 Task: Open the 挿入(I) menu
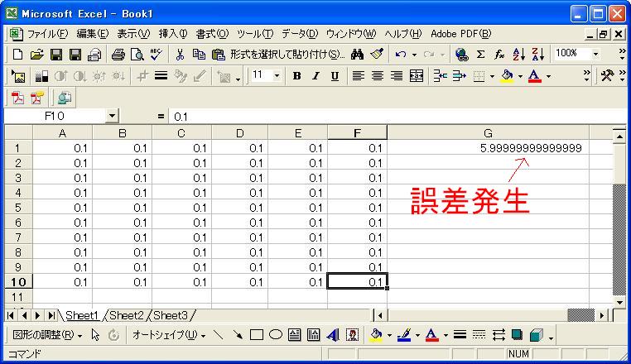(x=172, y=34)
